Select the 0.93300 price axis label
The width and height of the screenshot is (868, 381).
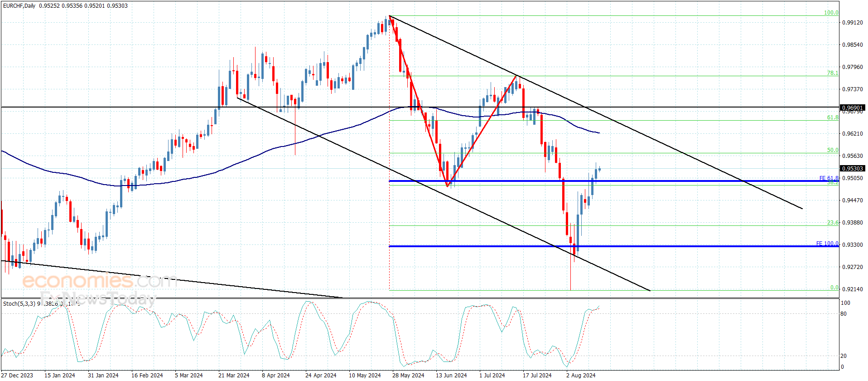[852, 244]
